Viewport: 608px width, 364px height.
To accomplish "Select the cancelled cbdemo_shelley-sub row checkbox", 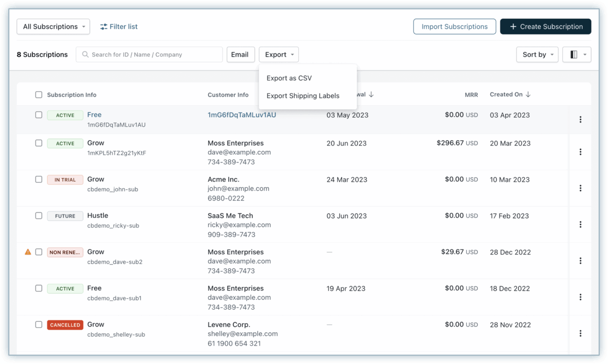I will point(38,325).
